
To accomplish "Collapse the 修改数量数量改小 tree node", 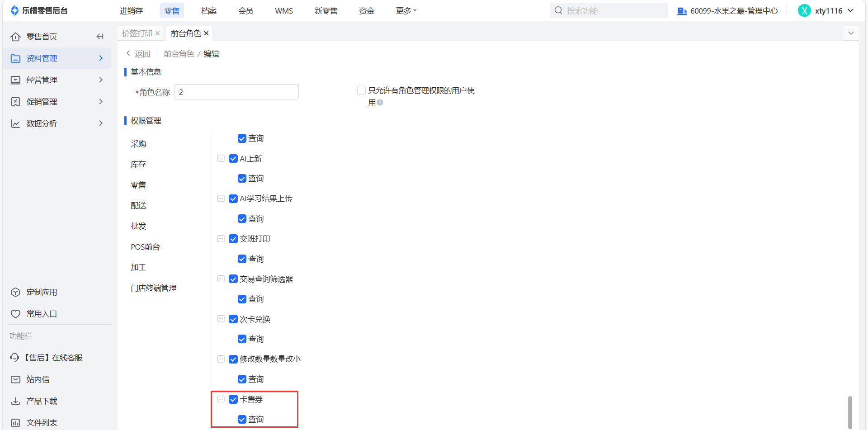I will click(221, 359).
